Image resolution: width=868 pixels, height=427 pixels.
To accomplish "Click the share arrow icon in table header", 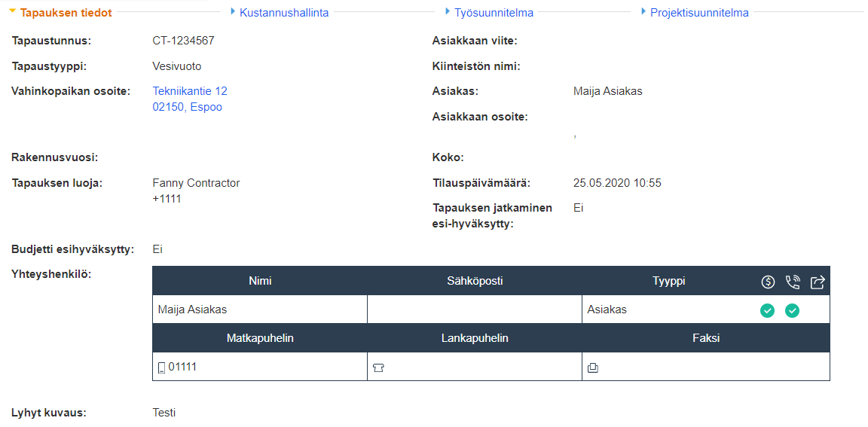I will tap(818, 282).
